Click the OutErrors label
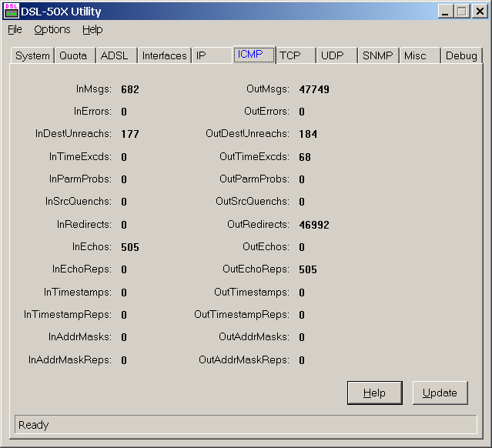The image size is (492, 448). pos(266,111)
